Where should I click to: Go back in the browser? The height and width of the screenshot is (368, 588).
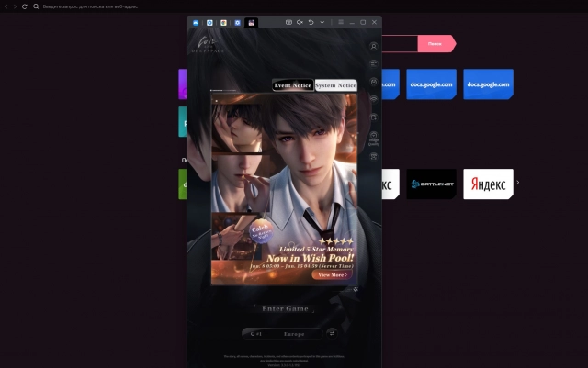(6, 6)
